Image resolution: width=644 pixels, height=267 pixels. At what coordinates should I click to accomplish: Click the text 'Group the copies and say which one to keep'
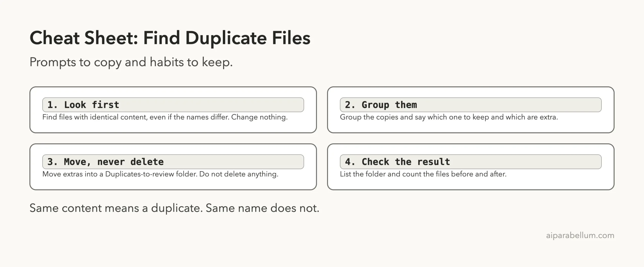415,117
